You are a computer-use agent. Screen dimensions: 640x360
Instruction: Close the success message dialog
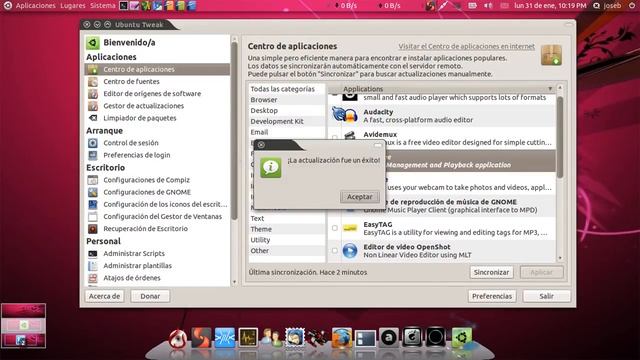tap(261, 145)
